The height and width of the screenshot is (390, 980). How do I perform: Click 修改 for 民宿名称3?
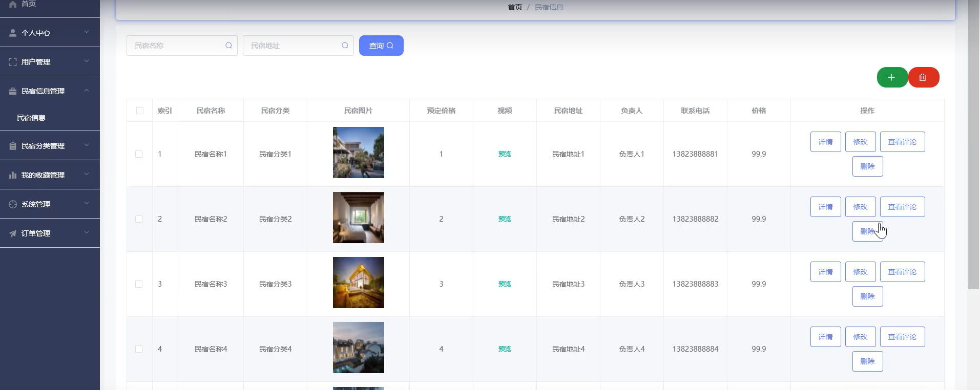pos(860,272)
